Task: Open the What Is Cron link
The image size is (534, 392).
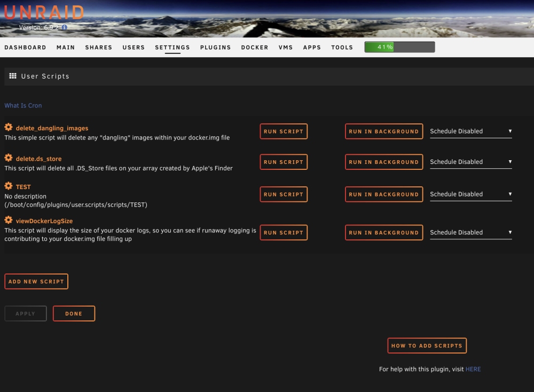Action: tap(23, 106)
